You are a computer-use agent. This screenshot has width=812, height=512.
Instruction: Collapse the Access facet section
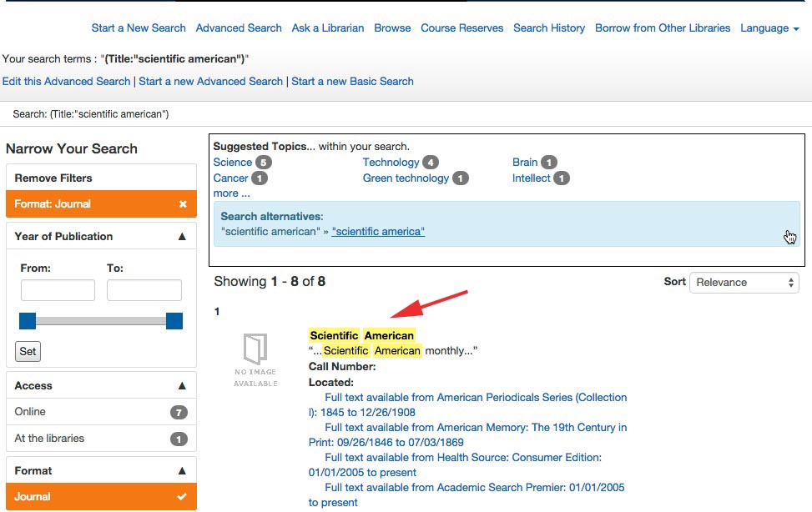coord(182,386)
